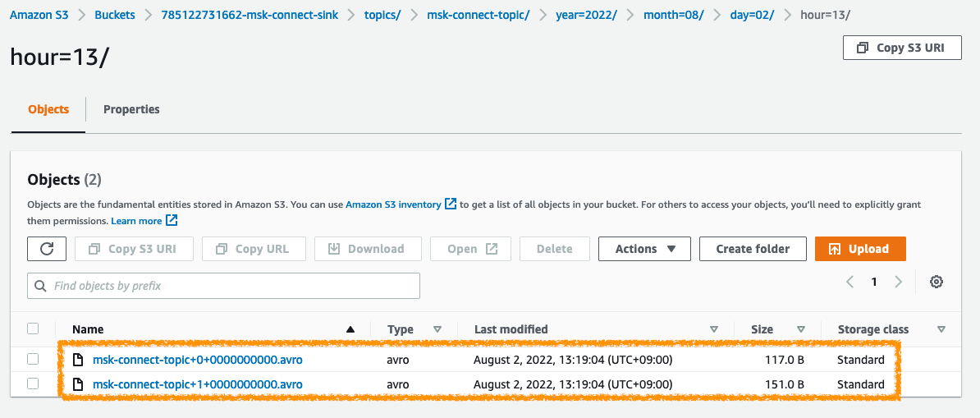
Task: Click the 117.0 B size cell
Action: [785, 360]
